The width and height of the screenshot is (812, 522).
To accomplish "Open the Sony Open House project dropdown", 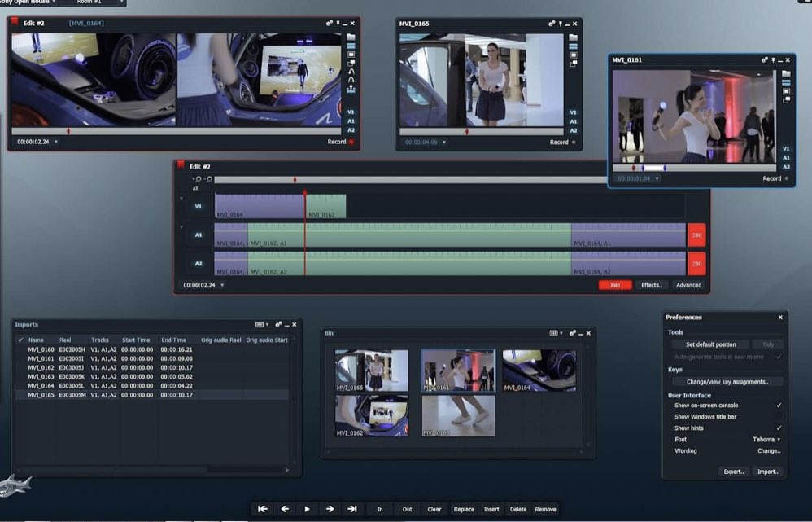I will (x=28, y=2).
